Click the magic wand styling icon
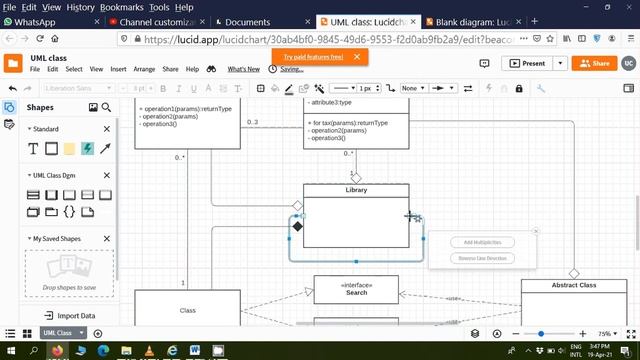The height and width of the screenshot is (360, 640). pyautogui.click(x=319, y=88)
